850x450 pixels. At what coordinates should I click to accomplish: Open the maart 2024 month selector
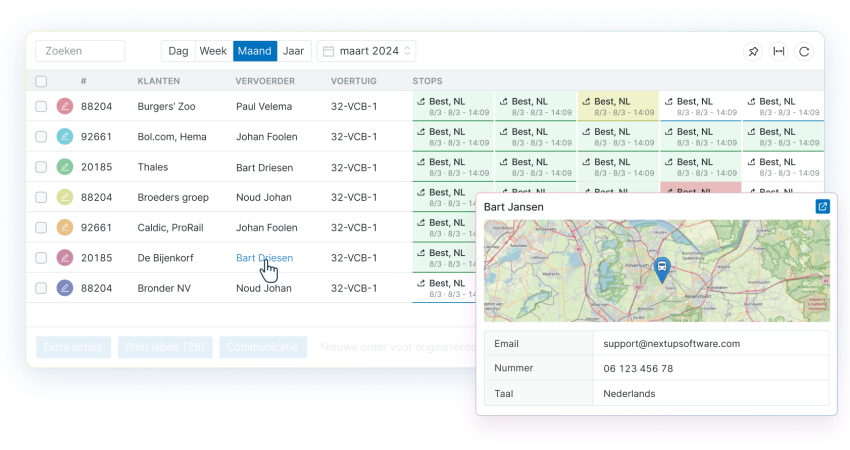[x=366, y=51]
